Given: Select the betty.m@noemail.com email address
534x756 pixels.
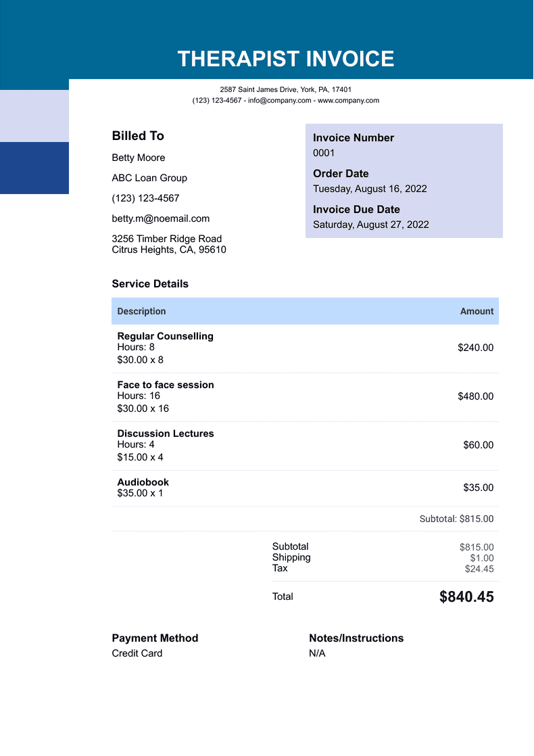Looking at the screenshot, I should point(161,218).
